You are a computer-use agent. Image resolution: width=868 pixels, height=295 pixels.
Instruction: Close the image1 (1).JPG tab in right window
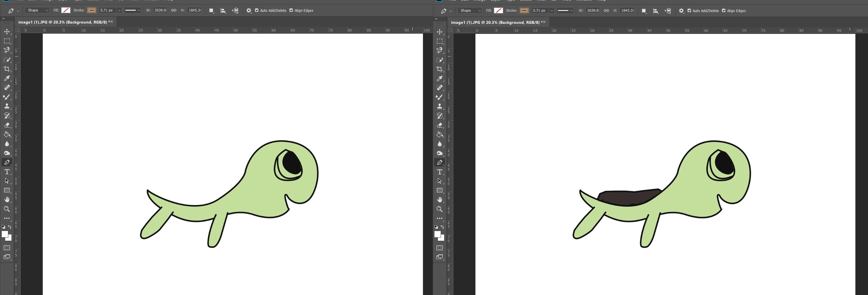544,22
